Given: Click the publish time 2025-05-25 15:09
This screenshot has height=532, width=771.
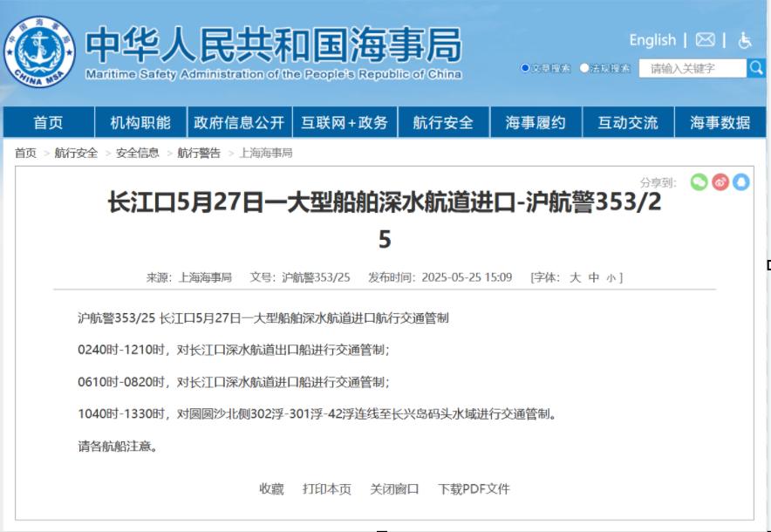Looking at the screenshot, I should point(467,278).
